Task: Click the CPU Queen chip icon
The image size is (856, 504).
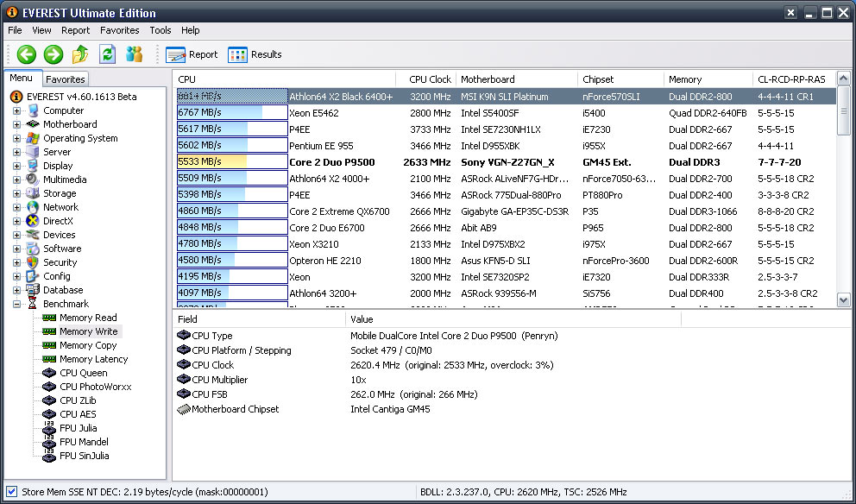Action: [x=49, y=373]
